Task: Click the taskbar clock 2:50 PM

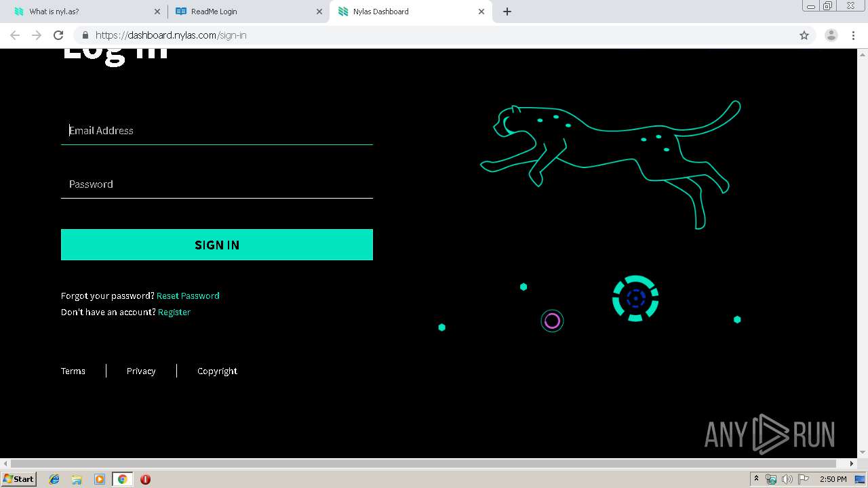Action: click(x=833, y=479)
